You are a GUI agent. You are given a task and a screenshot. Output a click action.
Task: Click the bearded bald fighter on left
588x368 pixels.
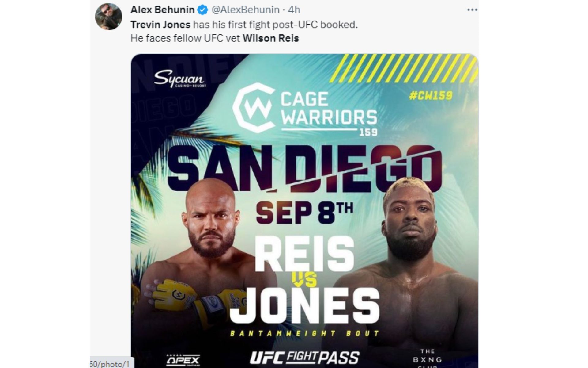(208, 233)
